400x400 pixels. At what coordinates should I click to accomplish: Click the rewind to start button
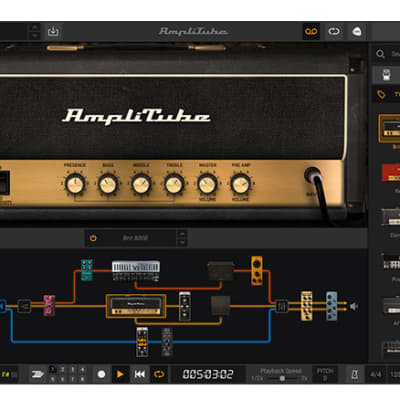(140, 374)
